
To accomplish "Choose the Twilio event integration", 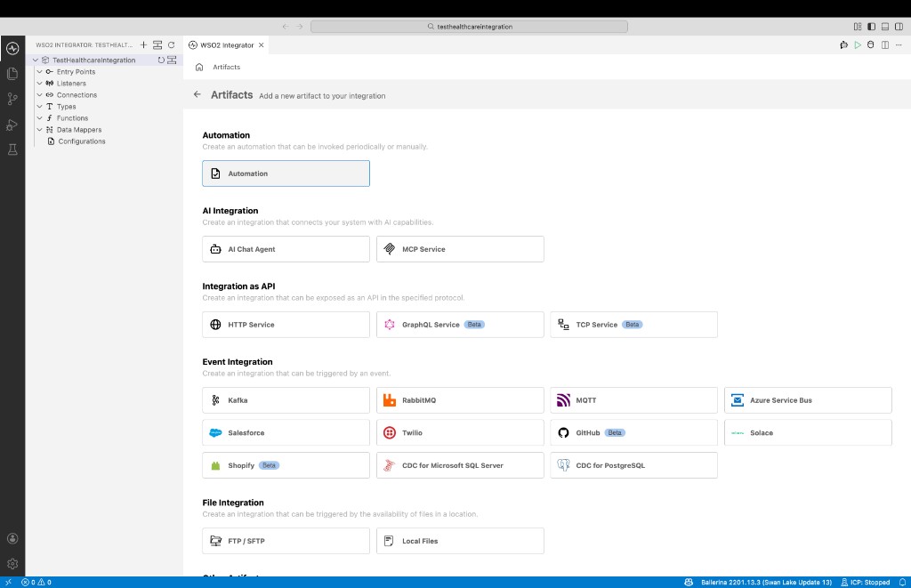I will tap(460, 432).
